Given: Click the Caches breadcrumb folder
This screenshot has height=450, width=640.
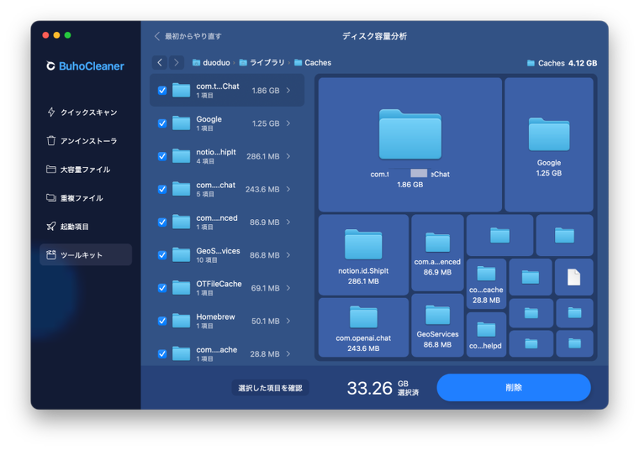Looking at the screenshot, I should (x=313, y=62).
